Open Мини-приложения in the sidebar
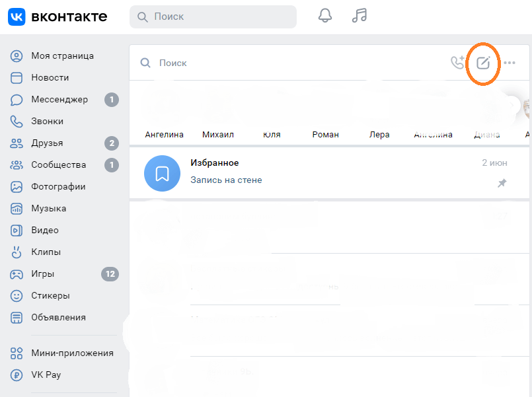The image size is (532, 397). pos(72,353)
